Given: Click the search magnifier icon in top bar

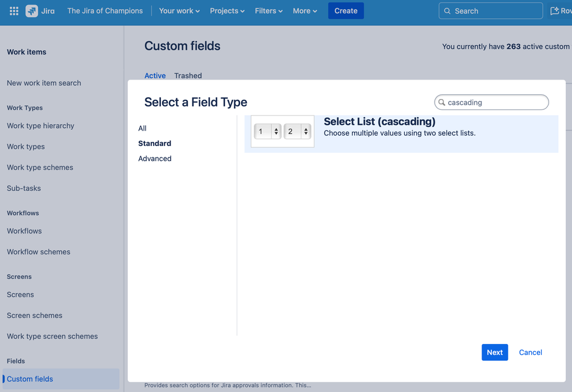Looking at the screenshot, I should pyautogui.click(x=447, y=11).
